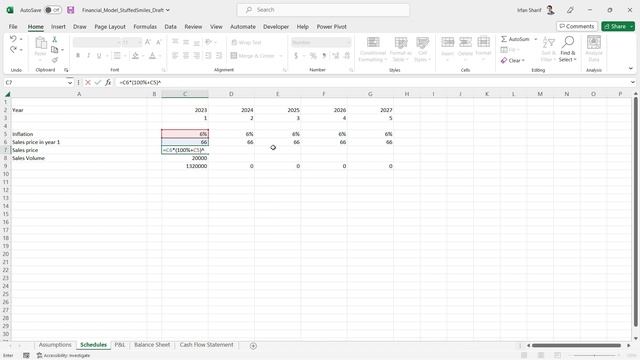Collapse the ribbon with the chevron
Screen dimensions: 640x360
(x=631, y=69)
